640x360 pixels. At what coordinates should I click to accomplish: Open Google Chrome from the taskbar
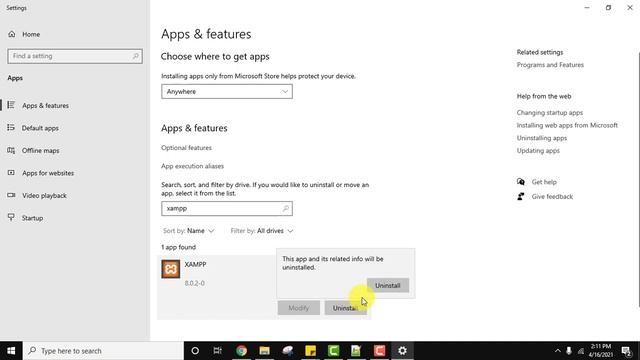(x=241, y=351)
